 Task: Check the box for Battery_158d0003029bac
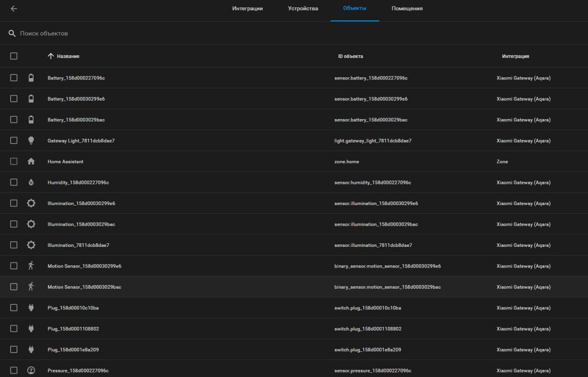point(14,120)
